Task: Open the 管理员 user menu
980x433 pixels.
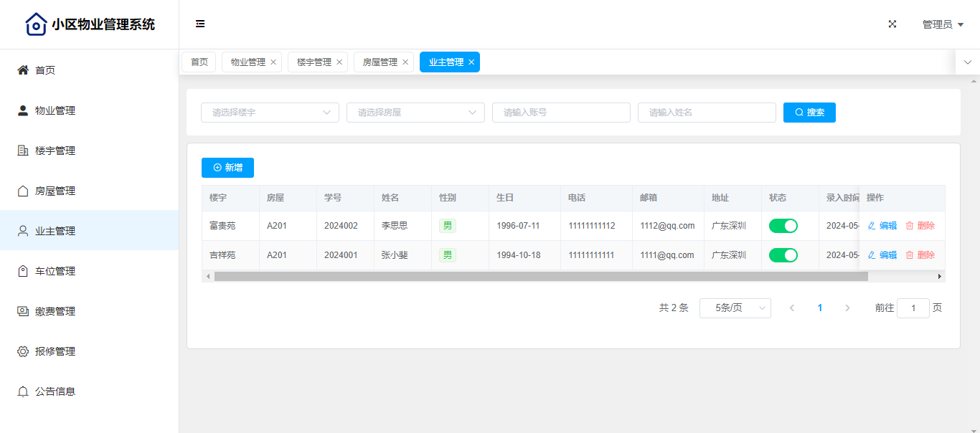Action: (x=942, y=24)
